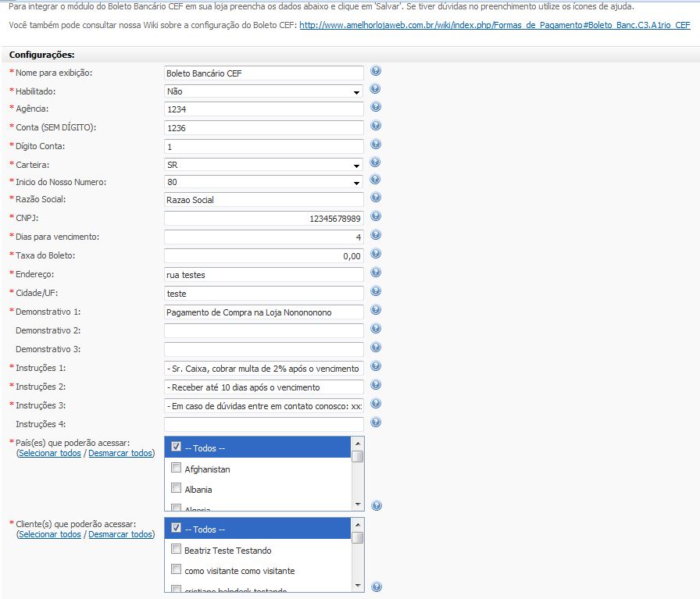Click 'Selecionar todos' for País(es)
This screenshot has width=700, height=599.
coord(49,453)
